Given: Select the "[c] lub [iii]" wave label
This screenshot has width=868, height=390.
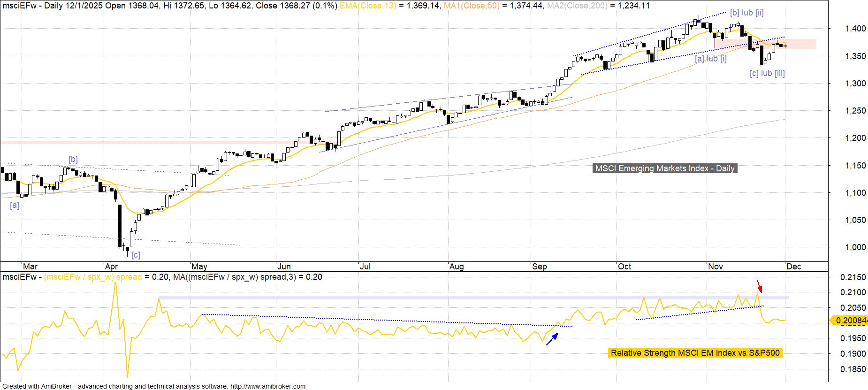Looking at the screenshot, I should [767, 73].
